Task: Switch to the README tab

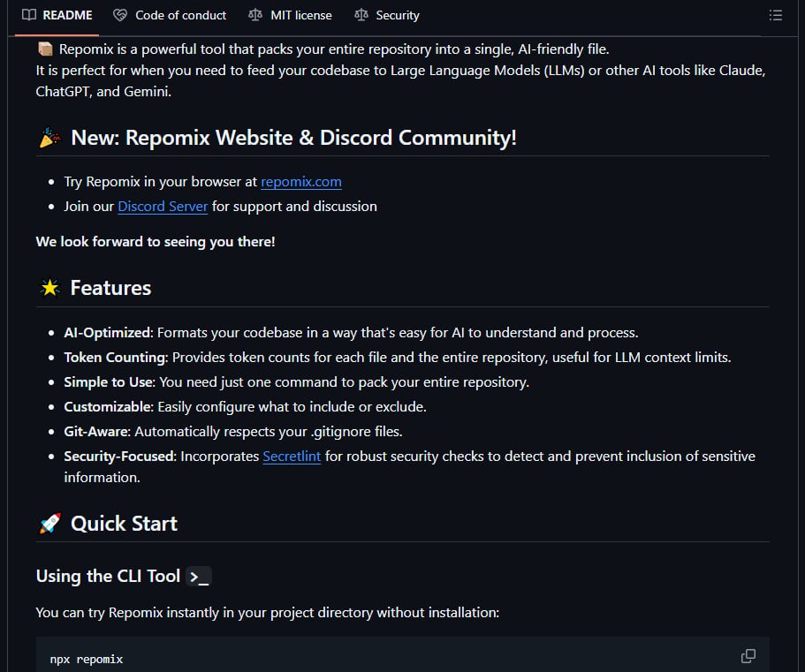Action: coord(57,15)
